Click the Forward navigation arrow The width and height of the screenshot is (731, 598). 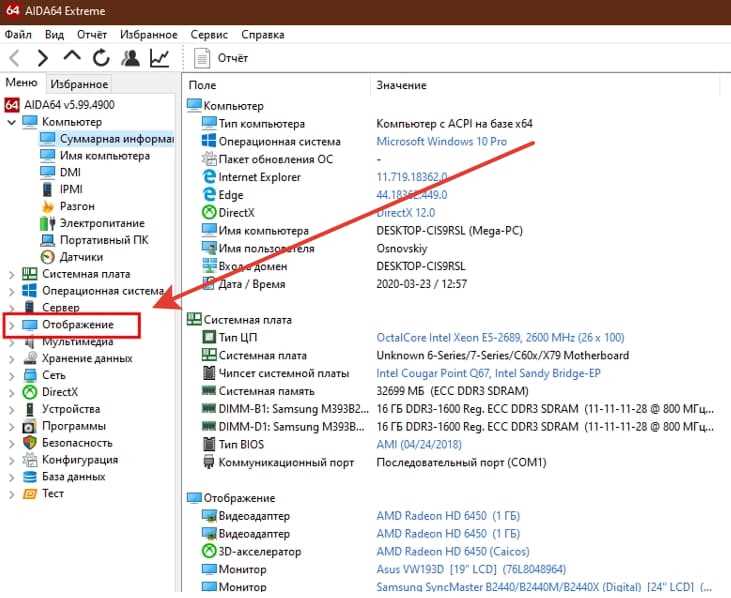click(x=42, y=58)
